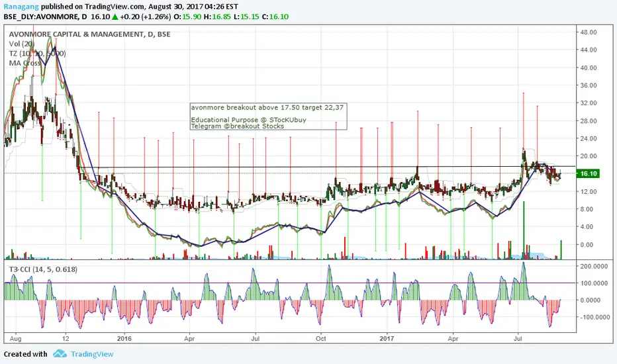617x364 pixels.
Task: Click the Educational Purpose @ STocKUbuy line
Action: (248, 120)
